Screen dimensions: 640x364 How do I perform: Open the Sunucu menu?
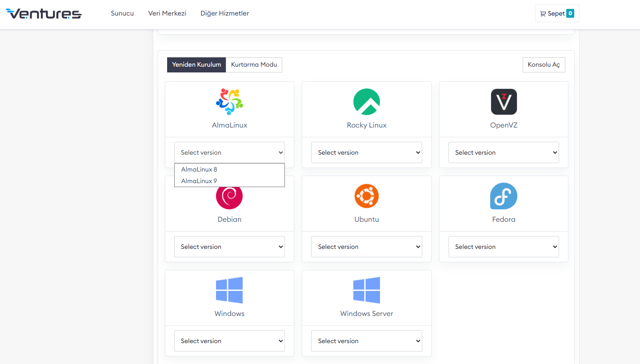click(122, 13)
